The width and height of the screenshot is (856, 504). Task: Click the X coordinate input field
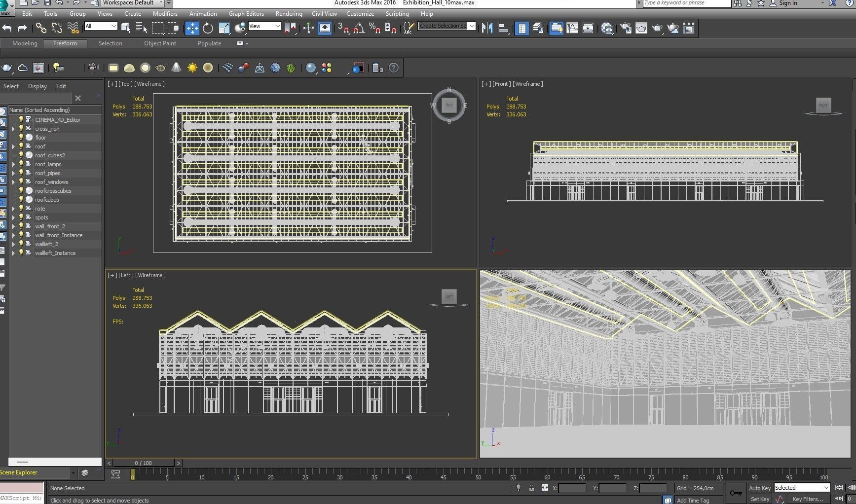pos(572,488)
